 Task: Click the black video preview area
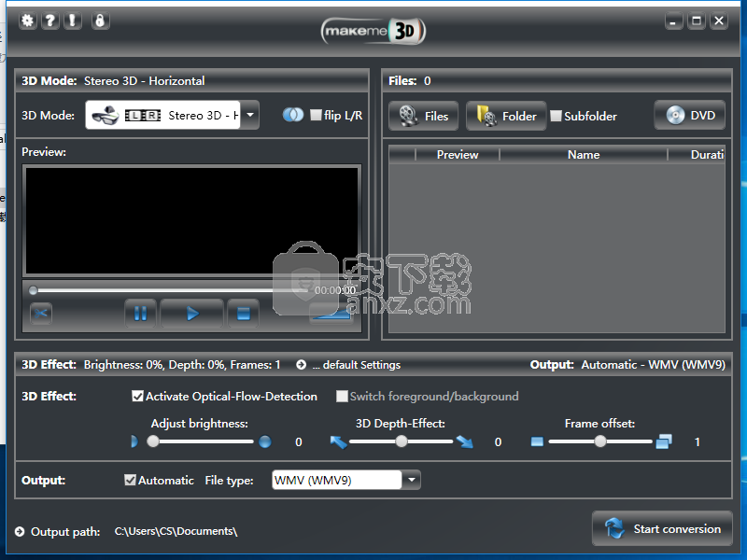pos(192,220)
